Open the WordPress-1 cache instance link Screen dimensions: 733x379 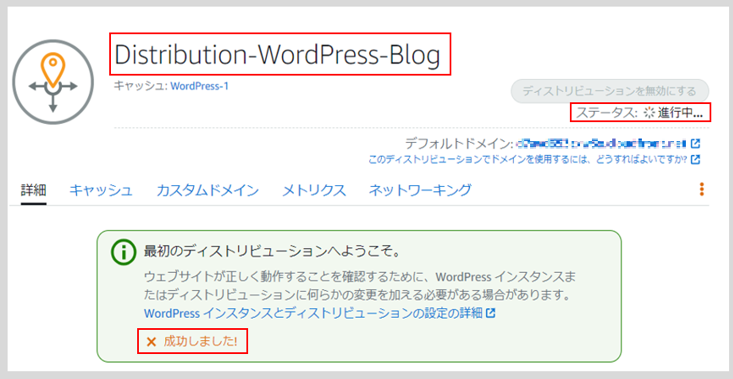tap(200, 86)
